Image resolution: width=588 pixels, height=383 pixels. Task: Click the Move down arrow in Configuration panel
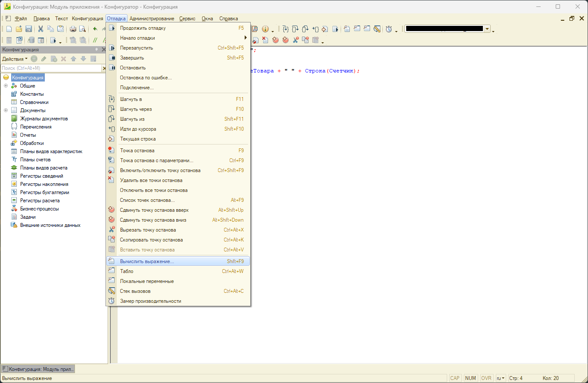pos(83,59)
